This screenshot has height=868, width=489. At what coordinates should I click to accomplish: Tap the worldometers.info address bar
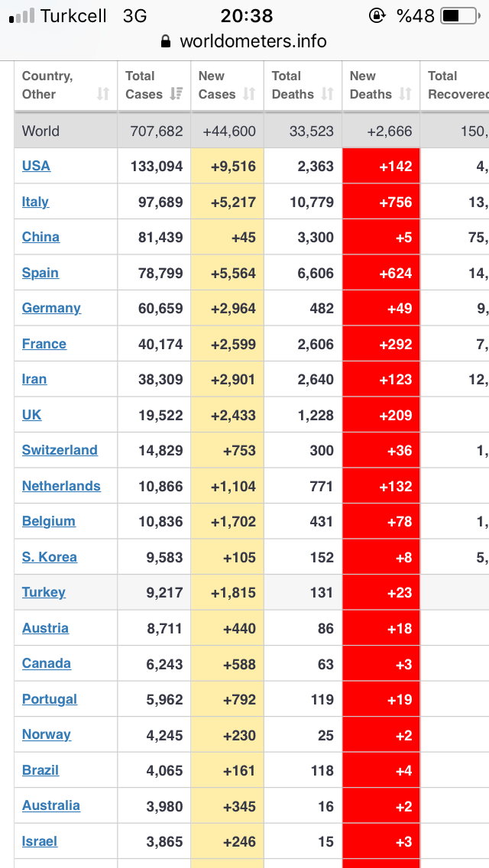tap(244, 41)
